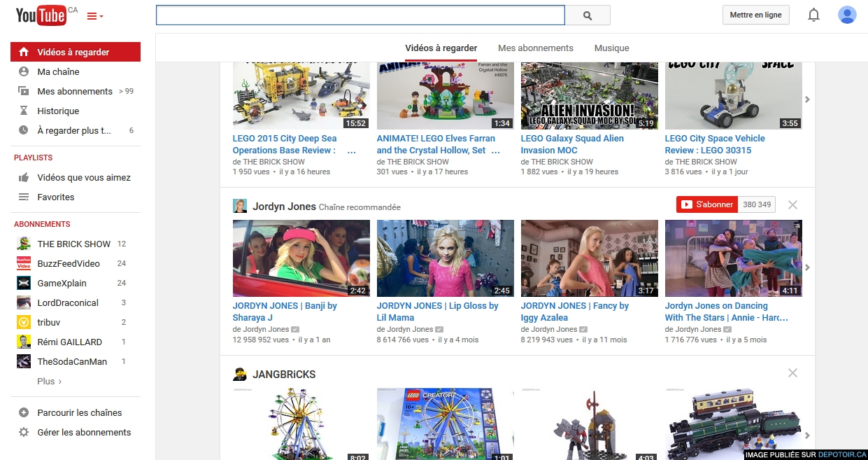The image size is (868, 460).
Task: Subscribe to Jordyn Jones with S'abonner
Action: click(707, 204)
